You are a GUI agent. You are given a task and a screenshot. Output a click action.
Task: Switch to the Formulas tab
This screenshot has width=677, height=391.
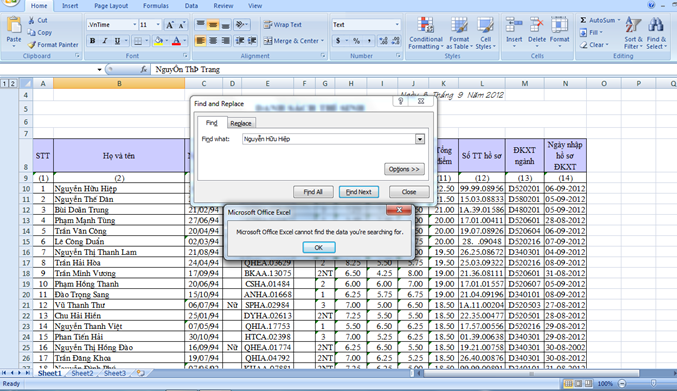pyautogui.click(x=156, y=6)
